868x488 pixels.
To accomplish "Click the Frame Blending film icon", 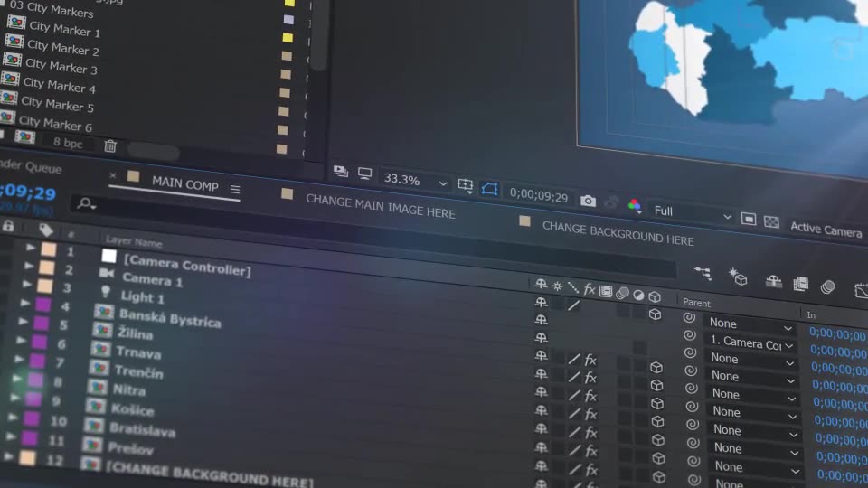I will [800, 284].
